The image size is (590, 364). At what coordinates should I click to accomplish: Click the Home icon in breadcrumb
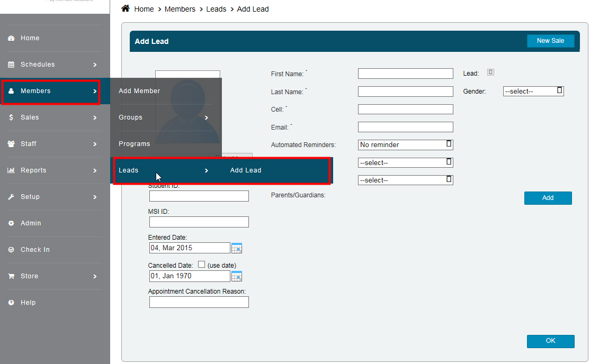coord(126,8)
